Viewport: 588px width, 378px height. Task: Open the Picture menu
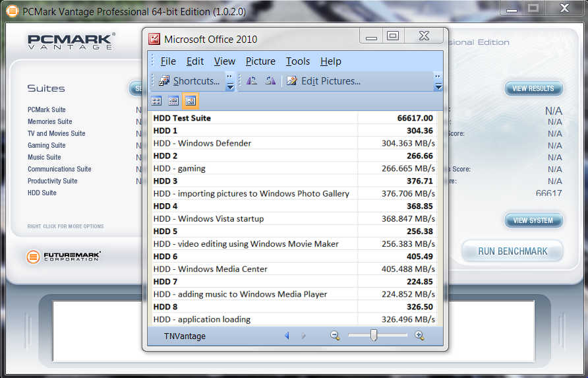pyautogui.click(x=260, y=61)
